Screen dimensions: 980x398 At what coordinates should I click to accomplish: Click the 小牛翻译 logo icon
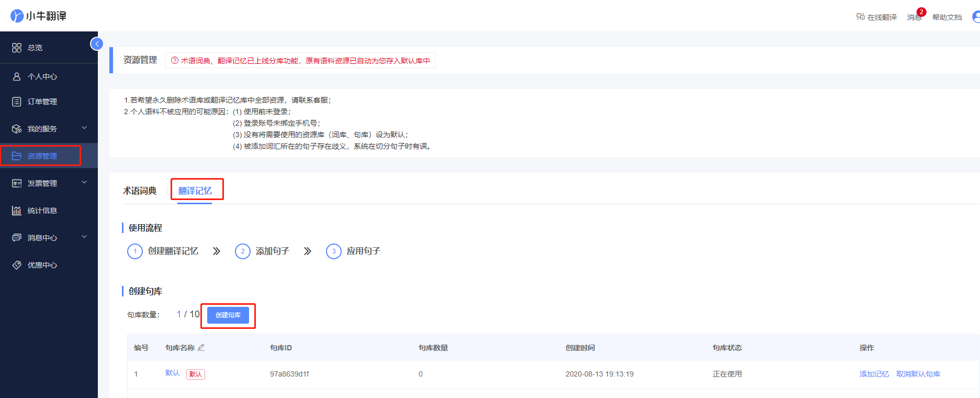tap(17, 16)
